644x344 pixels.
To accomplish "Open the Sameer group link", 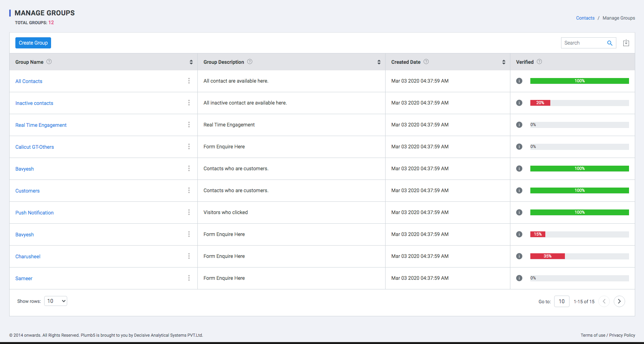I will click(x=24, y=278).
